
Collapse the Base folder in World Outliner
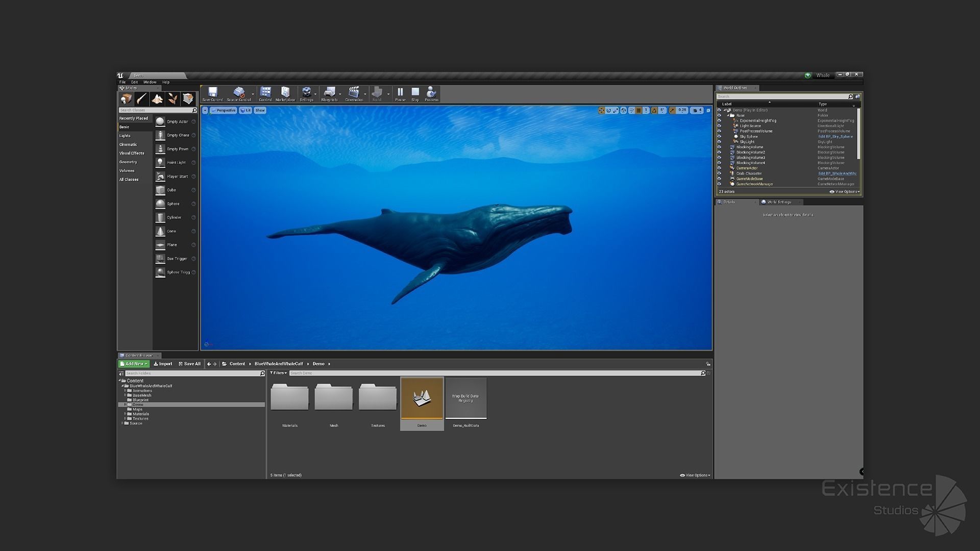click(x=728, y=115)
